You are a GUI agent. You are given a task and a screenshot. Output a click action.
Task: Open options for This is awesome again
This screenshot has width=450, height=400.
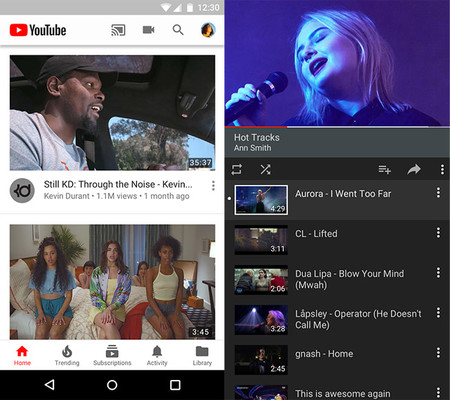[438, 393]
